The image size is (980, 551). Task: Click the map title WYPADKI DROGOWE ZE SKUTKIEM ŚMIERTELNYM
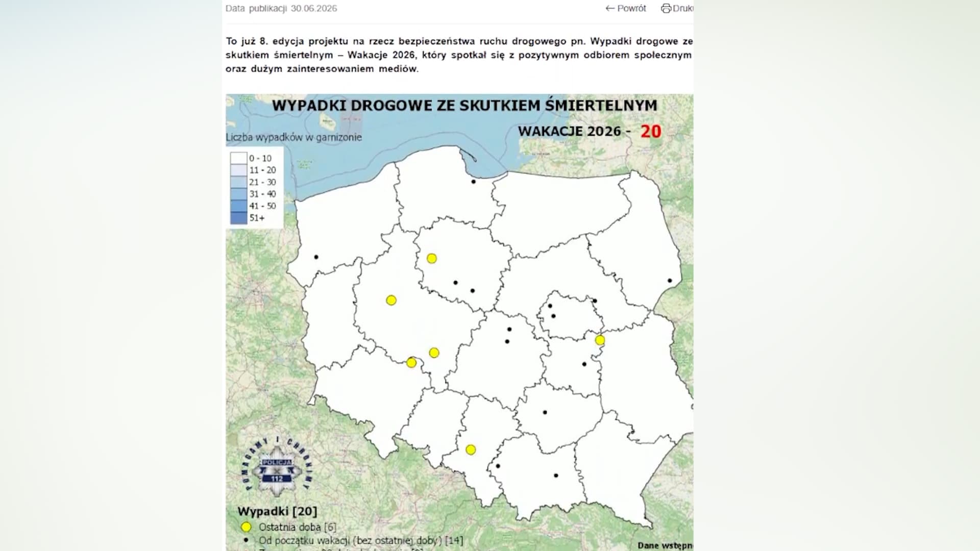click(x=464, y=106)
